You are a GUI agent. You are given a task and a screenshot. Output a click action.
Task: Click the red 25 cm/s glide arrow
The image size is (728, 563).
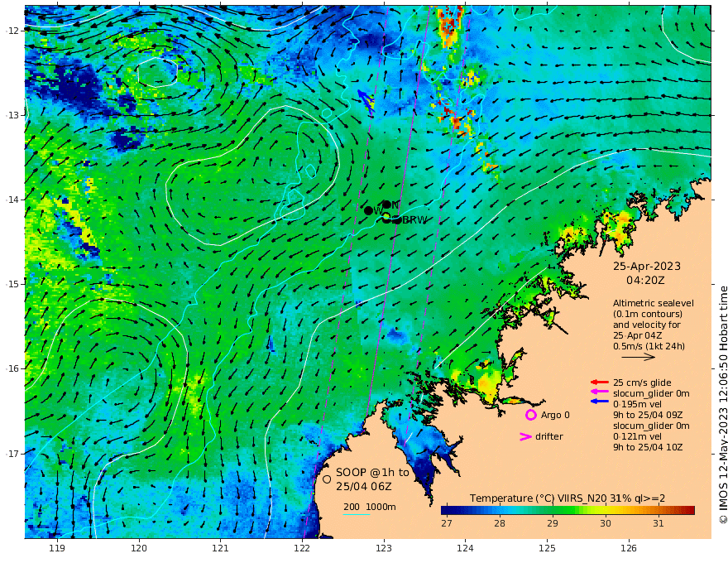tap(600, 383)
